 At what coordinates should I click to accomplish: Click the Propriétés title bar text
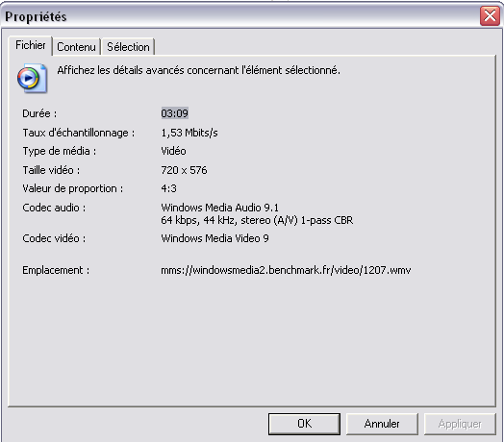pos(36,16)
